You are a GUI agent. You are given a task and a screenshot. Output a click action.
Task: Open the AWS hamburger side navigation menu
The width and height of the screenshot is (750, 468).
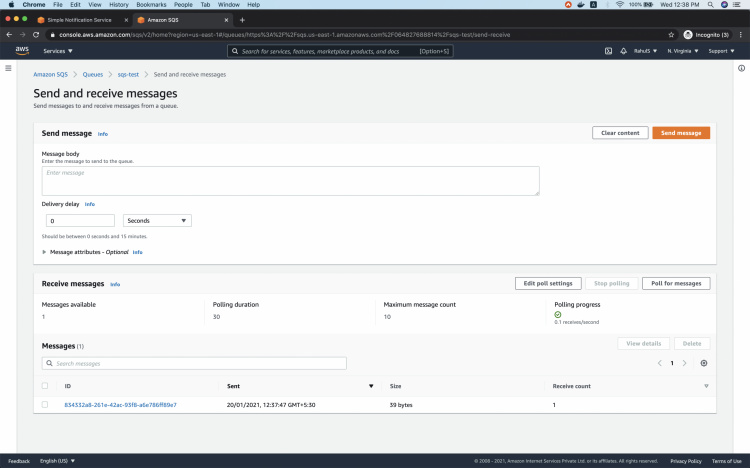tap(8, 68)
